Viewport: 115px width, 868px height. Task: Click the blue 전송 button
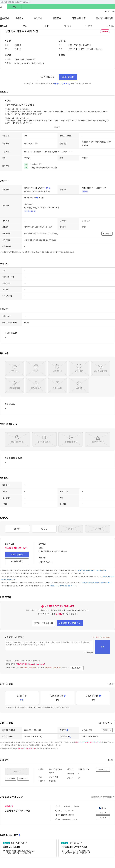tap(103, 647)
